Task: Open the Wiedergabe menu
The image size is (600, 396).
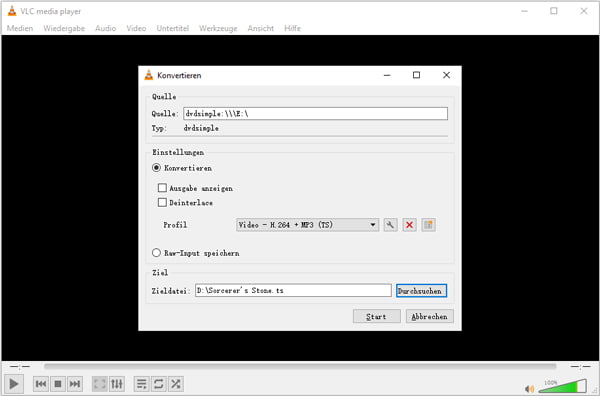Action: (64, 28)
